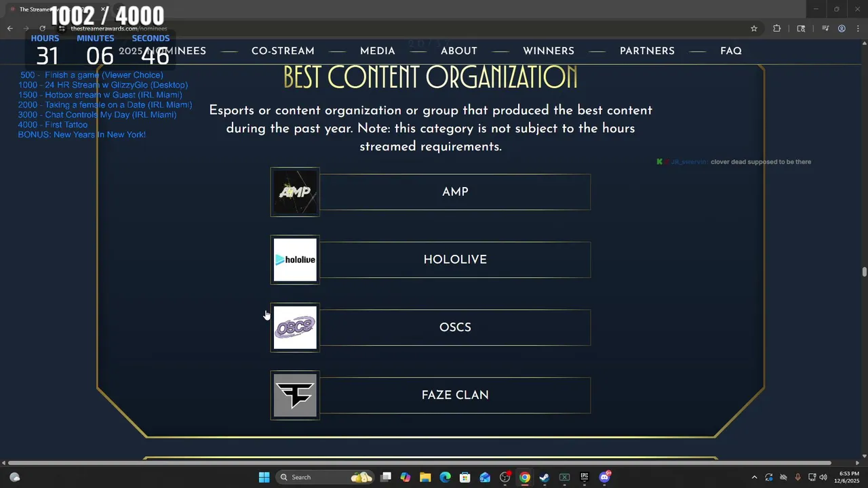Image resolution: width=868 pixels, height=488 pixels.
Task: Select the FAZE CLAN nominee button
Action: (455, 395)
